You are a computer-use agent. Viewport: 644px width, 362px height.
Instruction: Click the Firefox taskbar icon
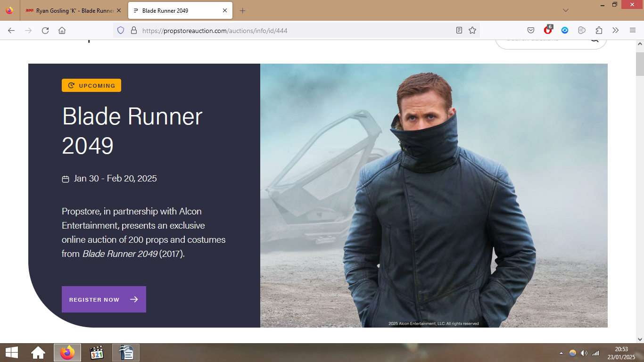coord(67,353)
